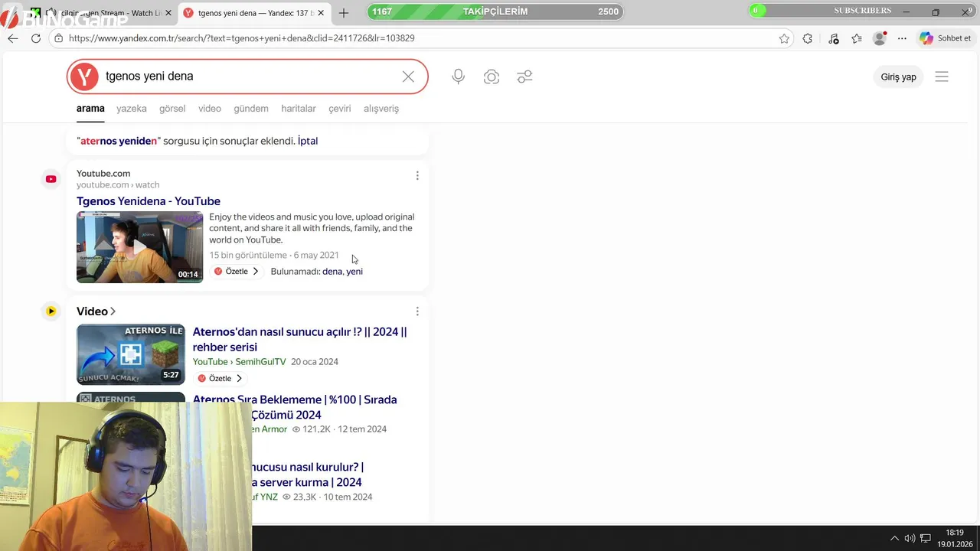Expand Özetle for the SemihGulTV video
Image resolution: width=980 pixels, height=551 pixels.
coord(220,379)
